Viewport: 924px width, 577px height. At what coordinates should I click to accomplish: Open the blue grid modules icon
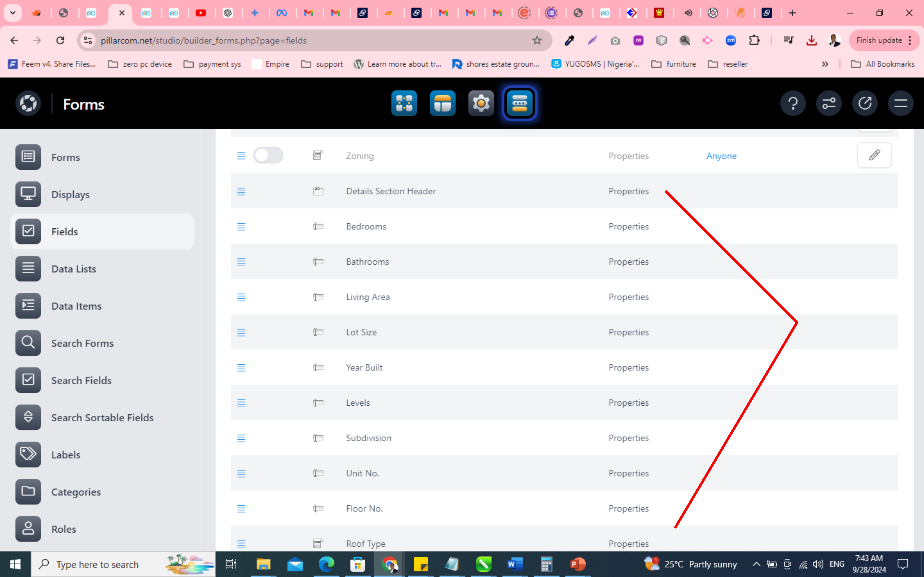[x=404, y=103]
